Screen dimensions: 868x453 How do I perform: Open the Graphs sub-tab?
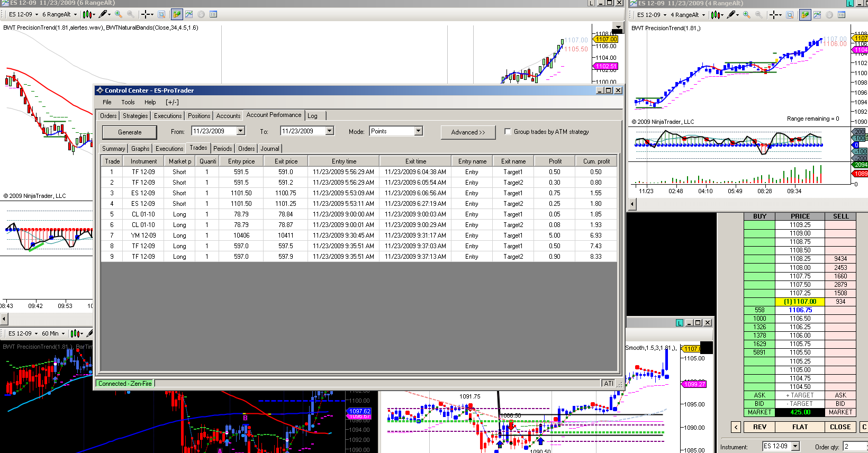(x=140, y=149)
